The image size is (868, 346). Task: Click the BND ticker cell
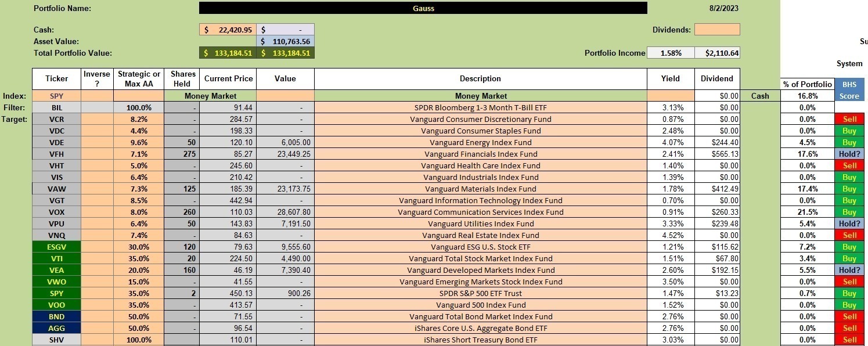coord(56,316)
